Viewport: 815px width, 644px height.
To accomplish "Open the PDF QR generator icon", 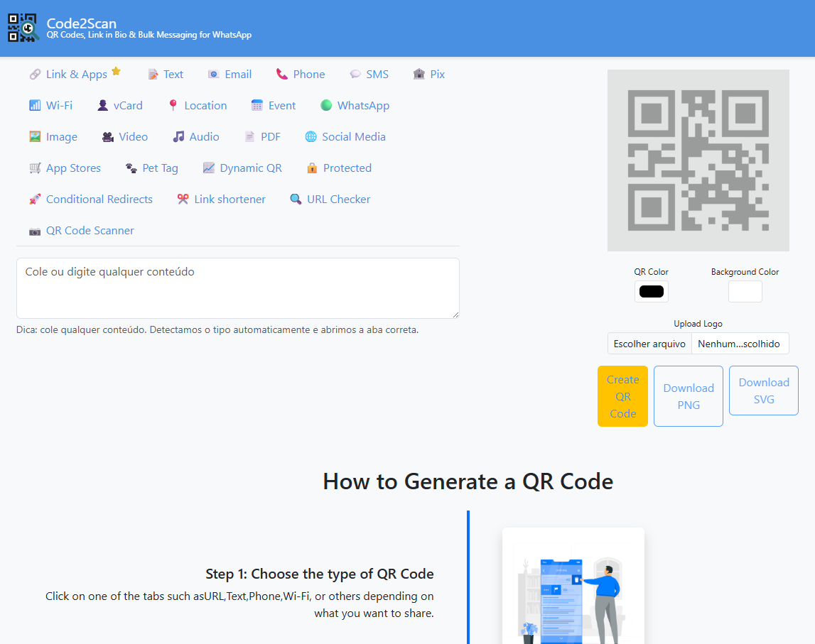I will 250,136.
